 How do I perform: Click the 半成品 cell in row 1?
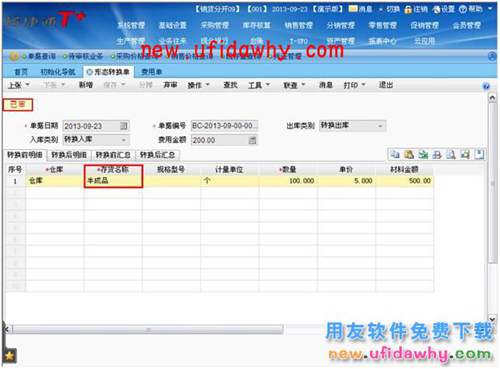[113, 181]
